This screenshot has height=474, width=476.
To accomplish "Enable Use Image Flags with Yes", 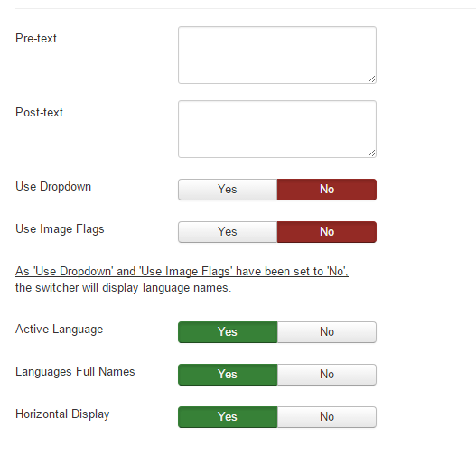I will (x=228, y=232).
